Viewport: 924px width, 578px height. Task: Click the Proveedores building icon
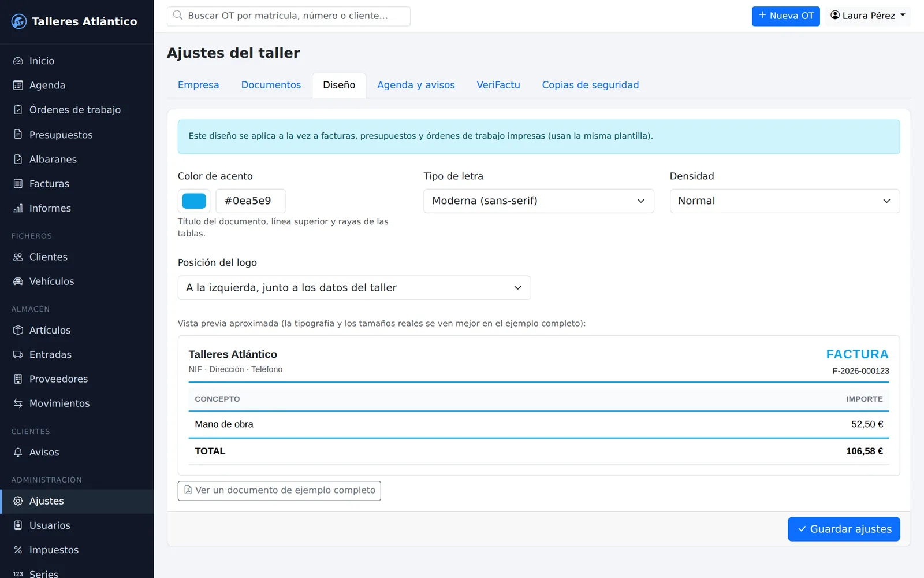click(x=18, y=379)
